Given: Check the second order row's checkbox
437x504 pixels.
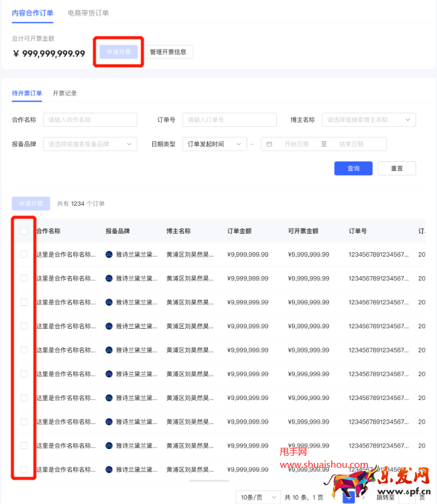Looking at the screenshot, I should click(24, 279).
